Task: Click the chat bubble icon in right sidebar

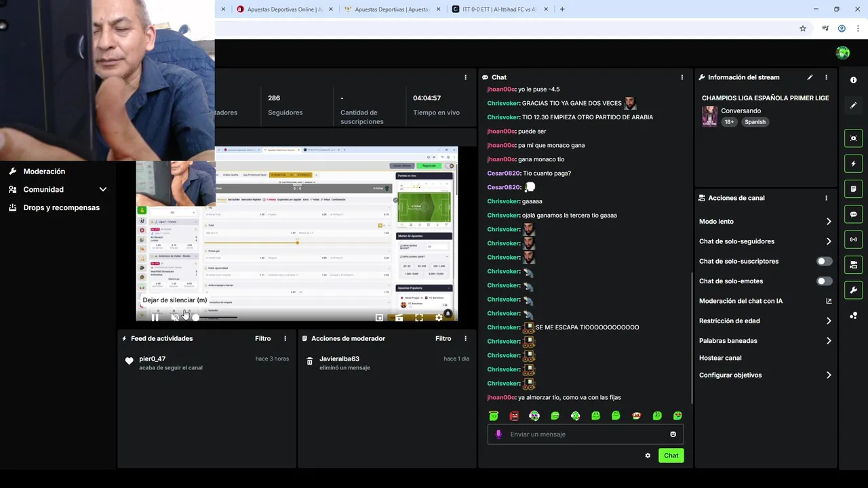Action: 853,214
